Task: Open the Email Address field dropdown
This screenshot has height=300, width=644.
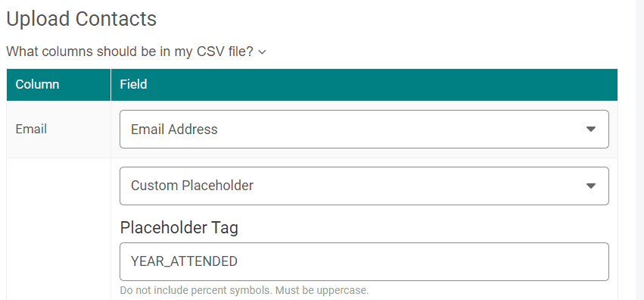Action: pos(364,129)
